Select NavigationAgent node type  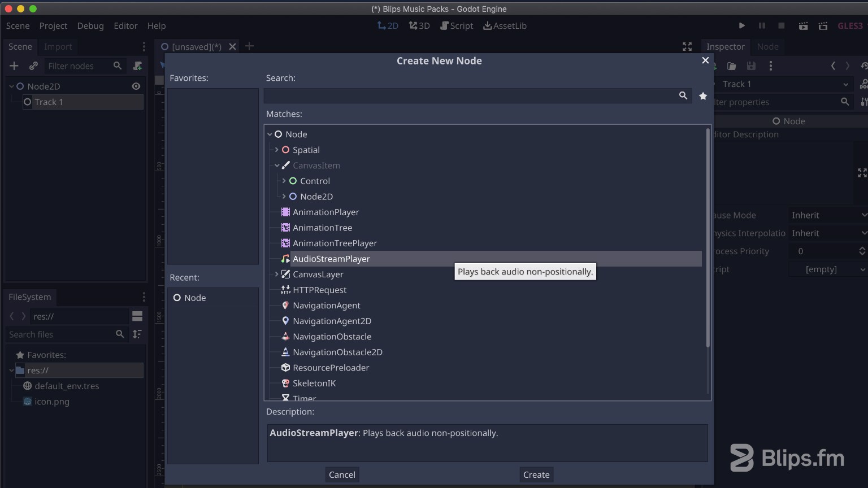[x=326, y=306]
